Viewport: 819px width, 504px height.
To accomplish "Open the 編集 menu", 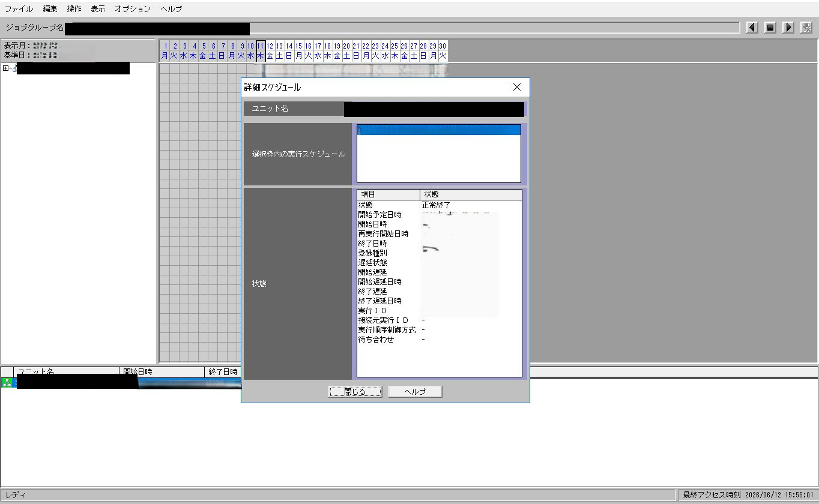I will 50,9.
